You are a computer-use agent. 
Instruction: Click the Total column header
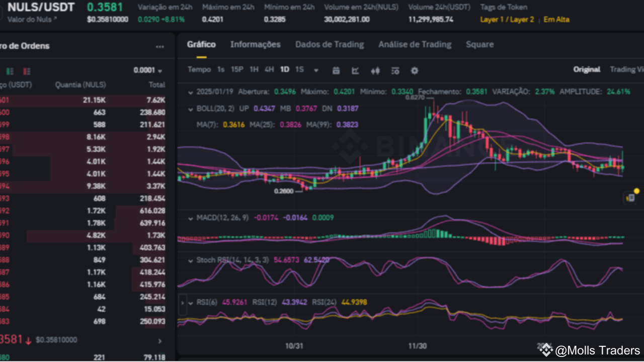coord(157,85)
